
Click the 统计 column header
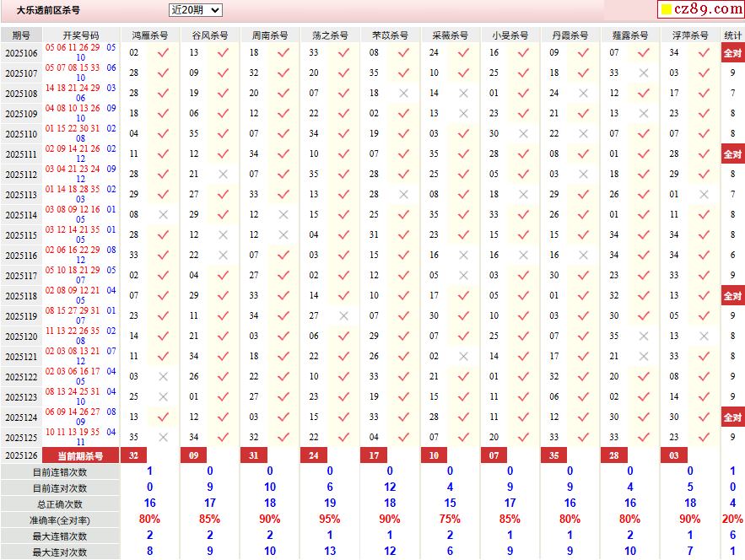[x=733, y=35]
